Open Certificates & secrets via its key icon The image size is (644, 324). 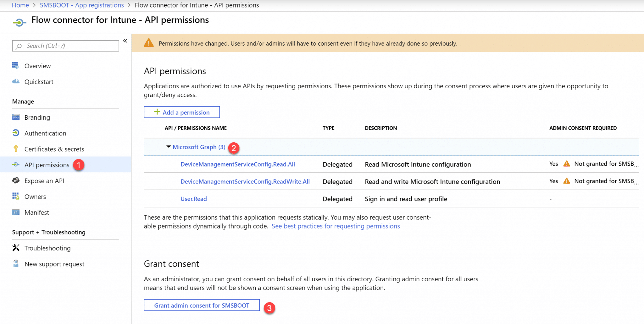pos(16,149)
